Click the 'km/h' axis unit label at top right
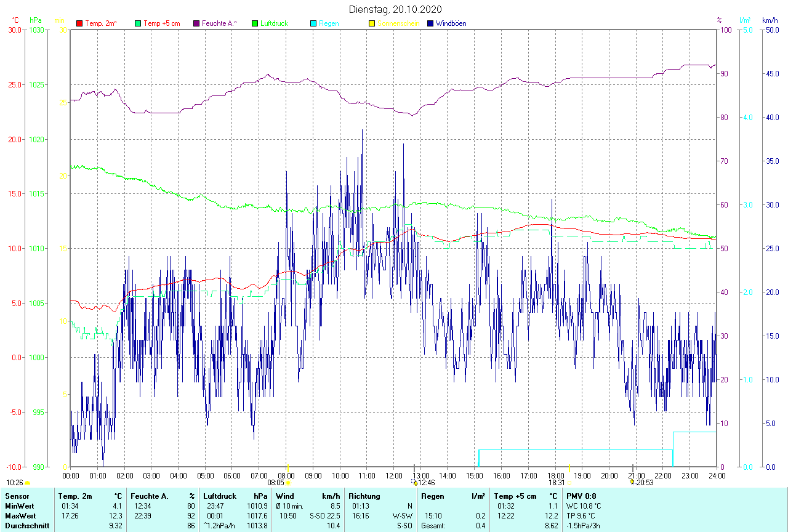Screen dimensions: 788x532 click(x=770, y=20)
